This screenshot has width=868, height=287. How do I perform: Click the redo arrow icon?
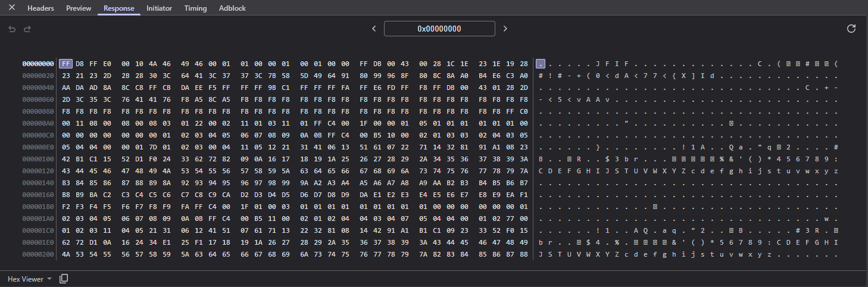tap(27, 29)
